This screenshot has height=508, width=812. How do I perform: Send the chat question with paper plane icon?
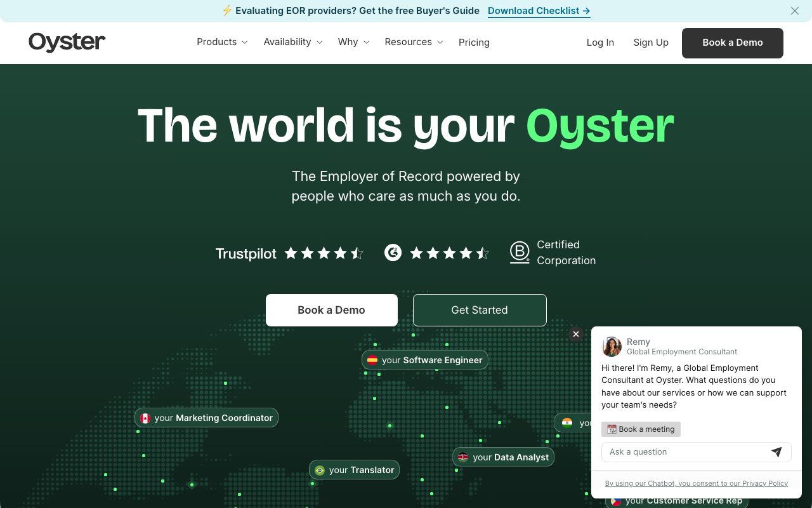[776, 451]
